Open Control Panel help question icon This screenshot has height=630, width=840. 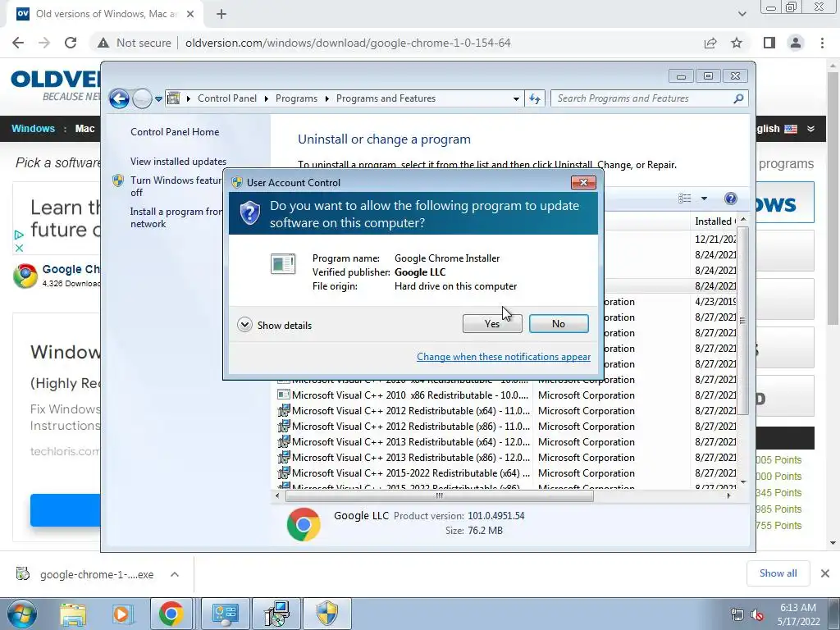(731, 199)
